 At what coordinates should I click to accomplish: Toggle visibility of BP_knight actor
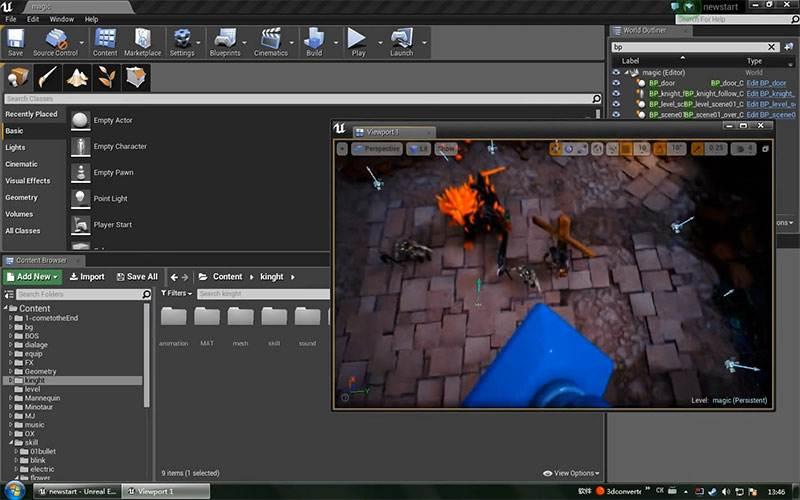pyautogui.click(x=616, y=93)
